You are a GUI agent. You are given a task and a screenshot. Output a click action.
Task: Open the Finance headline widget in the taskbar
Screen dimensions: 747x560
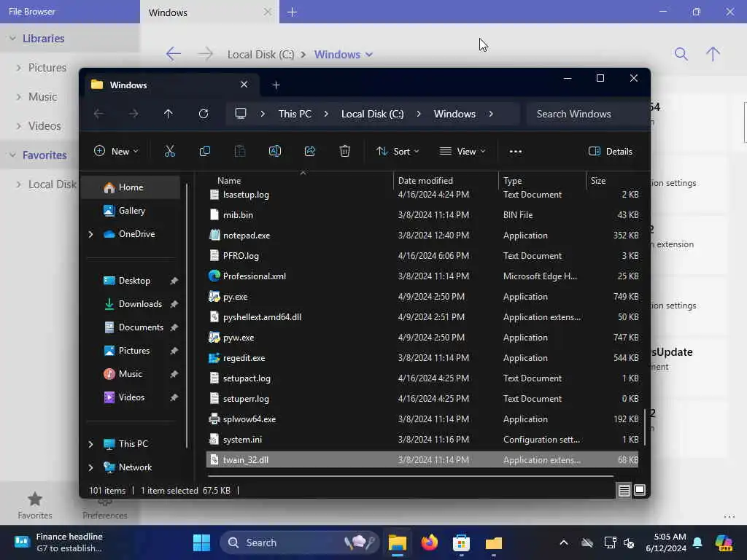[x=58, y=542]
